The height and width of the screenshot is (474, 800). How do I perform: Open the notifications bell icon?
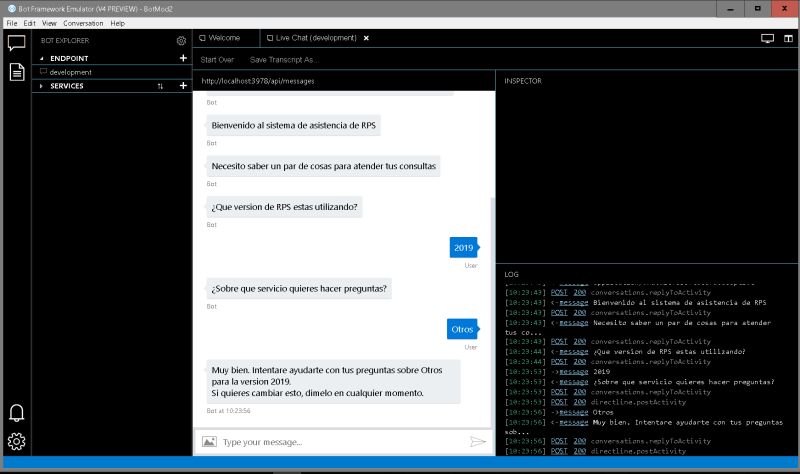pyautogui.click(x=16, y=413)
